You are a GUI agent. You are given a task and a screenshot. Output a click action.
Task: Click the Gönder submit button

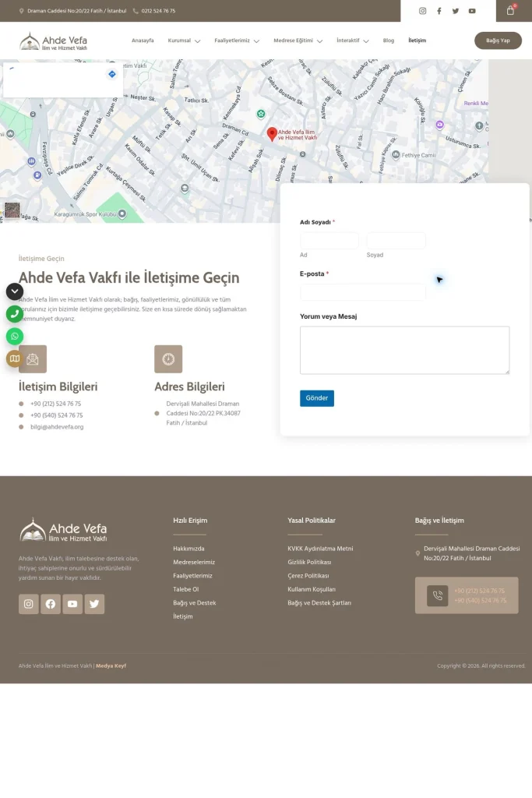pos(317,398)
